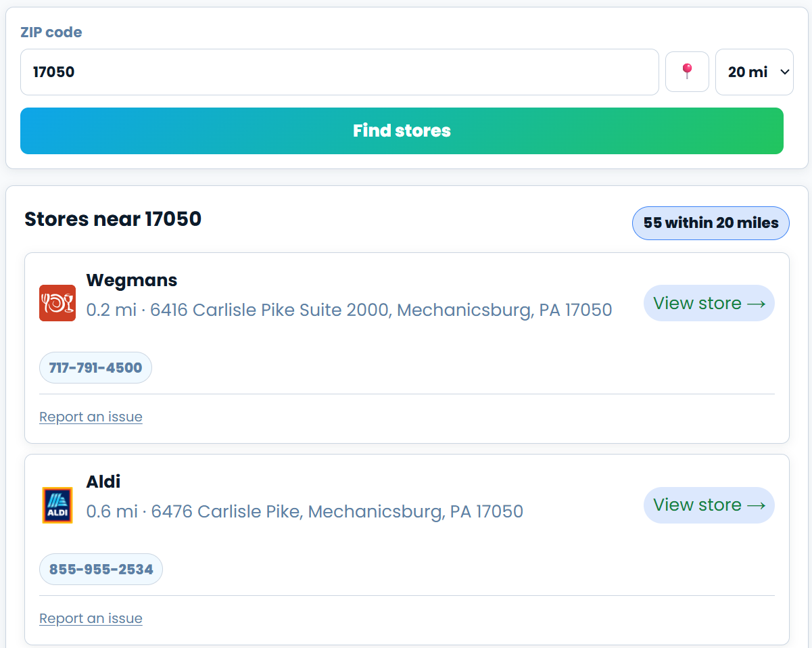Call Wegmans at 717-791-4500
This screenshot has width=812, height=648.
[x=95, y=368]
